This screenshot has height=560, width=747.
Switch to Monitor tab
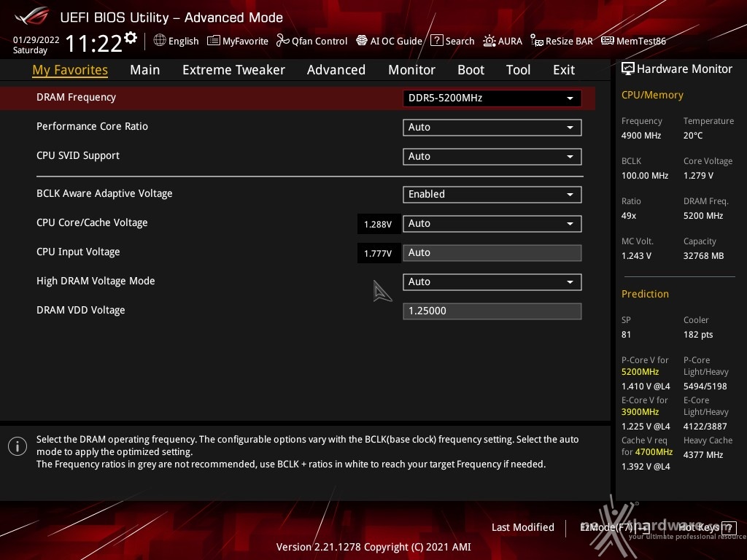pos(411,70)
